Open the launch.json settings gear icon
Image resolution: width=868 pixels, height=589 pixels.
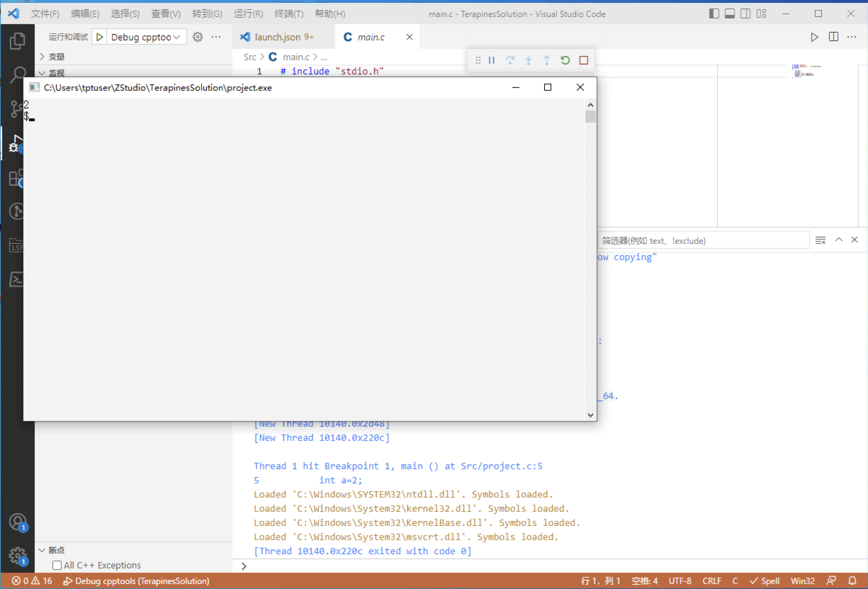coord(198,37)
